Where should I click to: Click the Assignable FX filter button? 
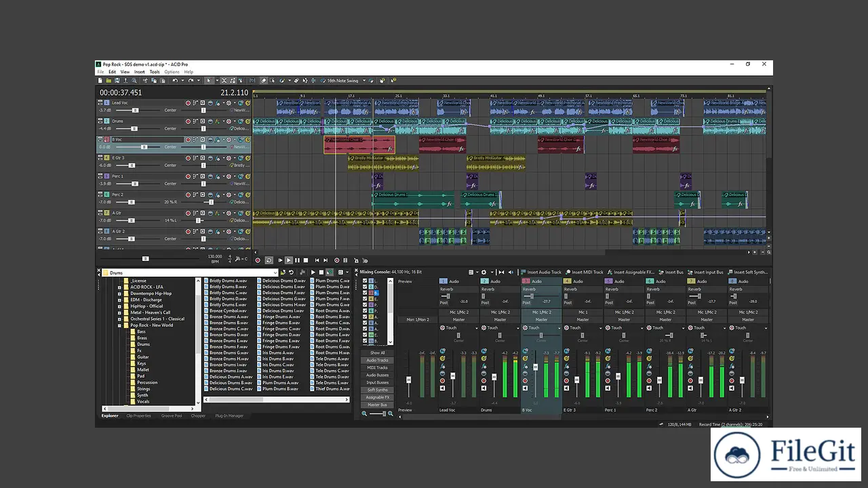(377, 398)
